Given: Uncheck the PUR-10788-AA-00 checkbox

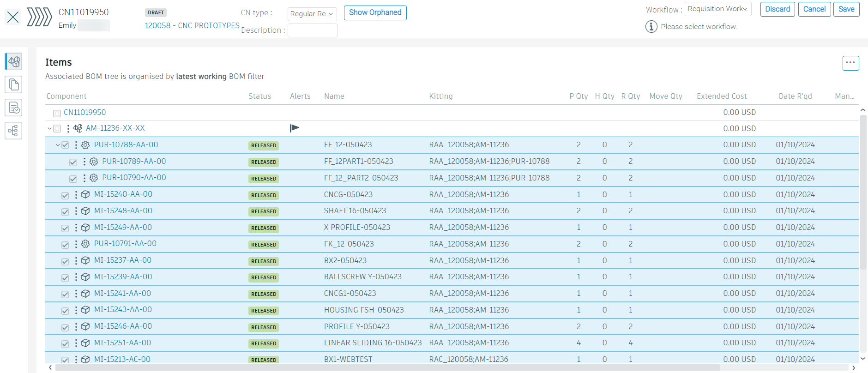Looking at the screenshot, I should (65, 145).
